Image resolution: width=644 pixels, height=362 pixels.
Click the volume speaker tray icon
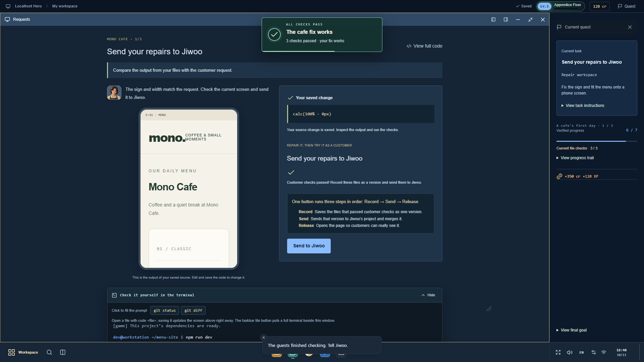pyautogui.click(x=570, y=352)
